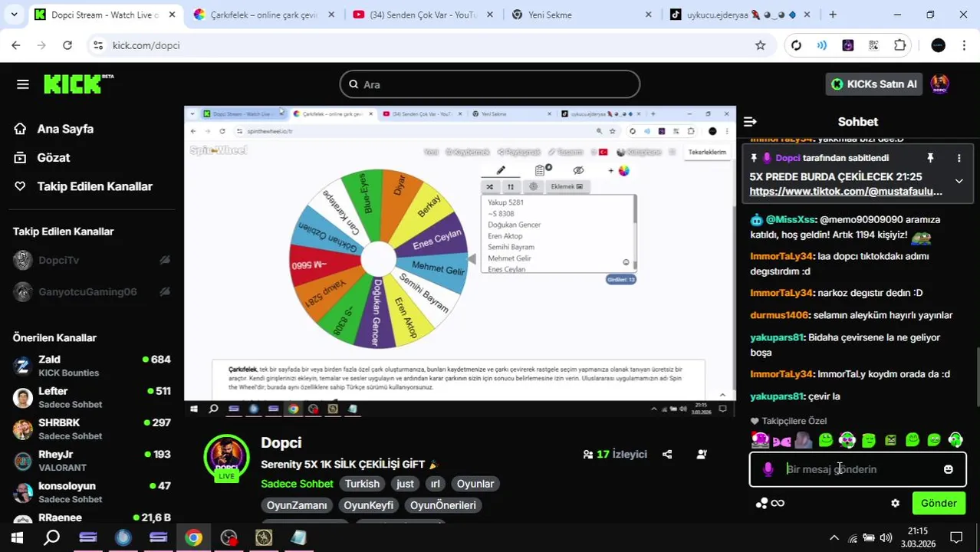Click username durmus1406 in chat

click(x=779, y=315)
